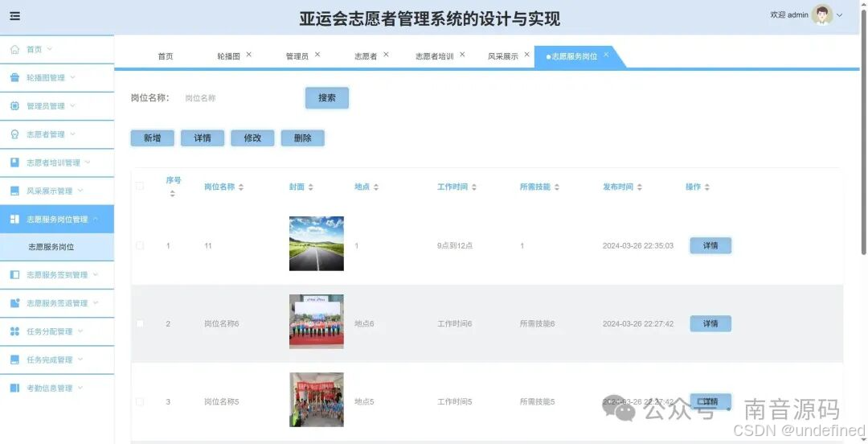Sort table by 所需技能 column
Screen dimensions: 868x444
click(x=556, y=187)
